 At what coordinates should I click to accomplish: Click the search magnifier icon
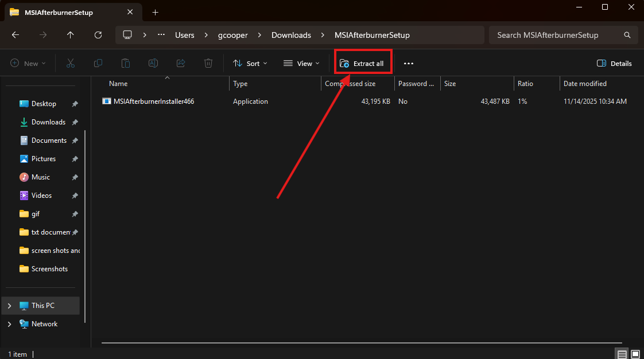[627, 35]
